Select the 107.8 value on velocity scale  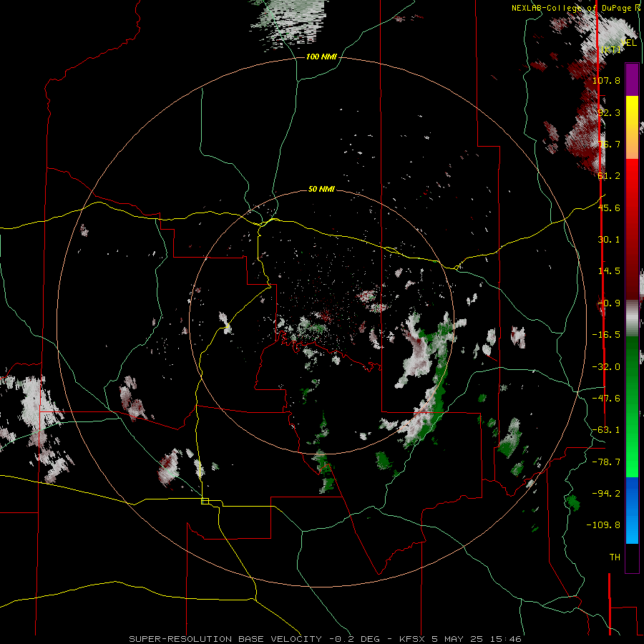(606, 80)
